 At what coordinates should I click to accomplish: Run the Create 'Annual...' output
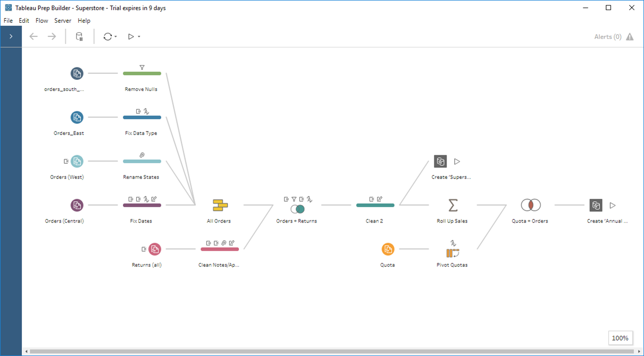click(613, 205)
